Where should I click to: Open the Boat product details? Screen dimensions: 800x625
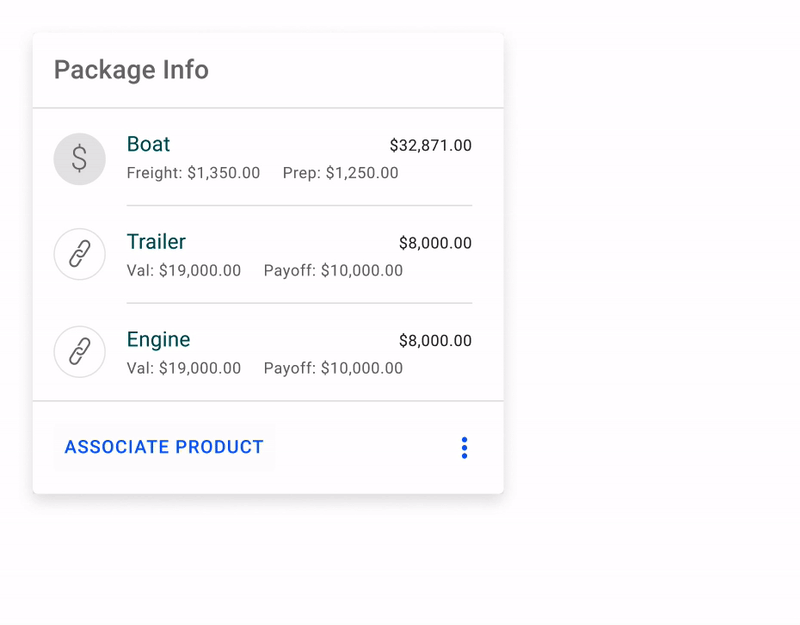[148, 144]
